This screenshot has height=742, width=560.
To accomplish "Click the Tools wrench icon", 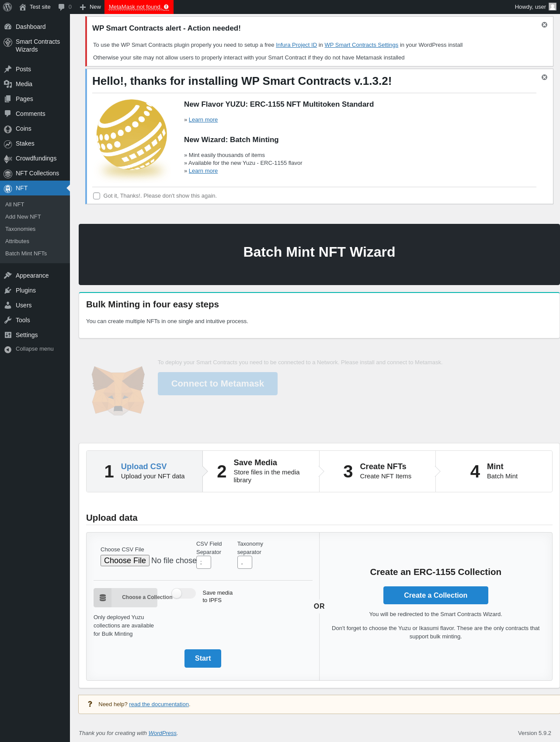I will point(8,320).
